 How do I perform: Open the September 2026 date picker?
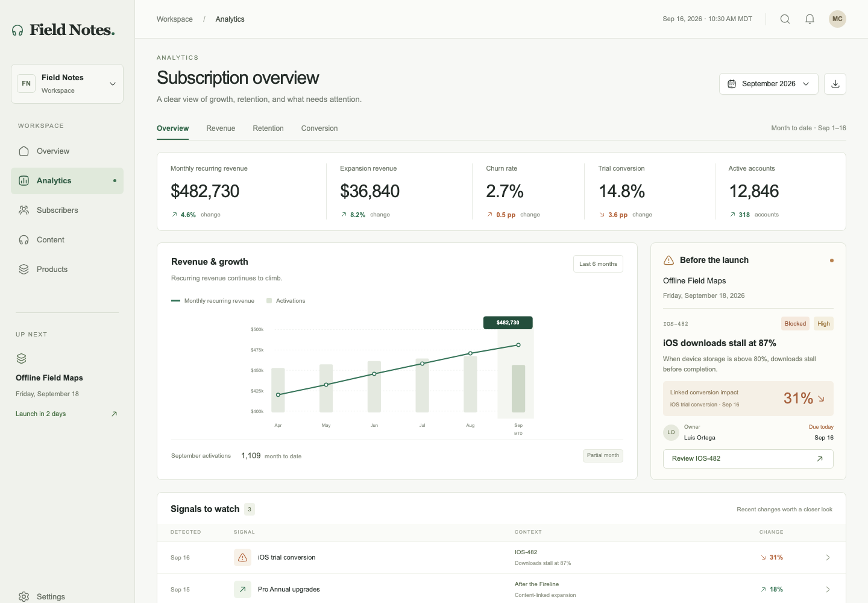tap(769, 84)
